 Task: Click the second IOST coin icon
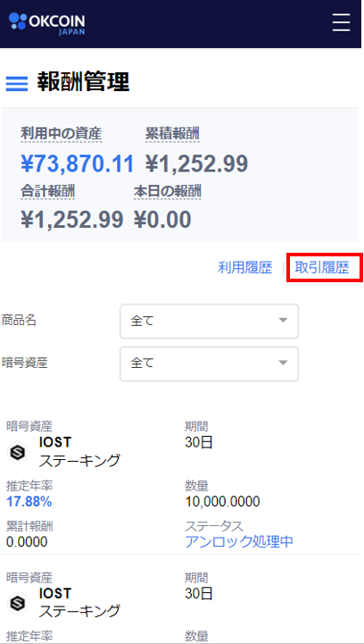(x=18, y=603)
